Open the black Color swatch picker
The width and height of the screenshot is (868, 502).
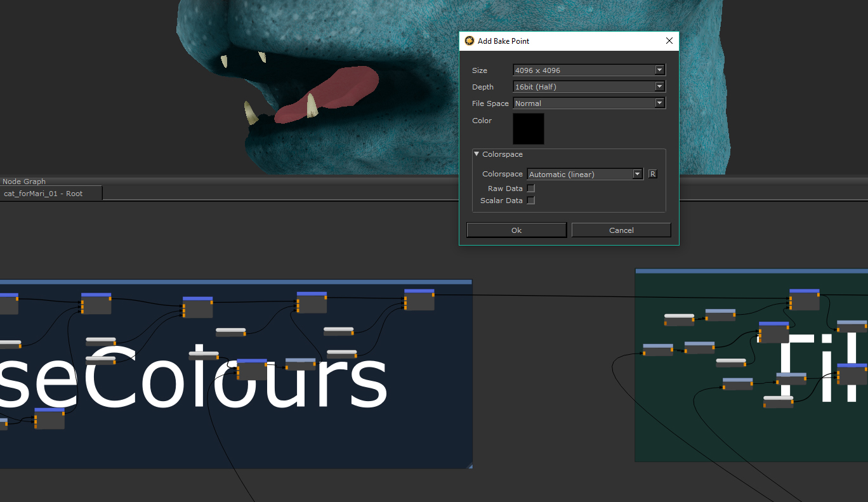tap(528, 129)
